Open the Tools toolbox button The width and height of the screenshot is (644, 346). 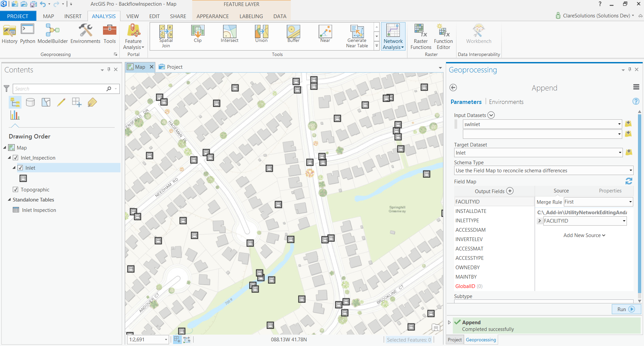(x=110, y=34)
